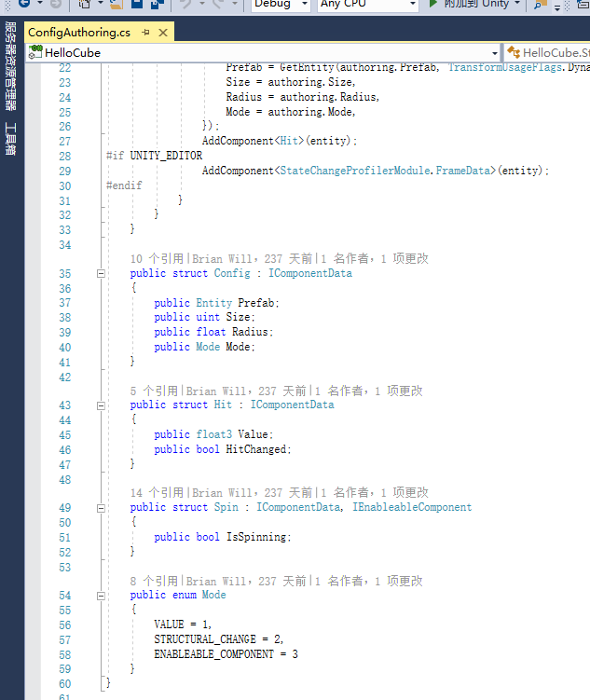This screenshot has height=700, width=590.
Task: Click 'IComponentData' on the Config struct line
Action: [310, 273]
